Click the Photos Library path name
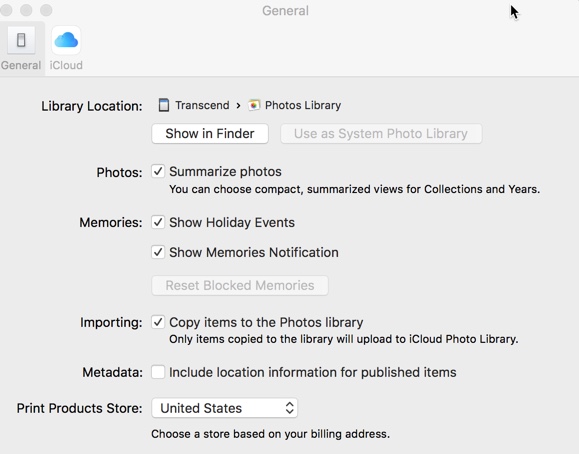 (303, 105)
